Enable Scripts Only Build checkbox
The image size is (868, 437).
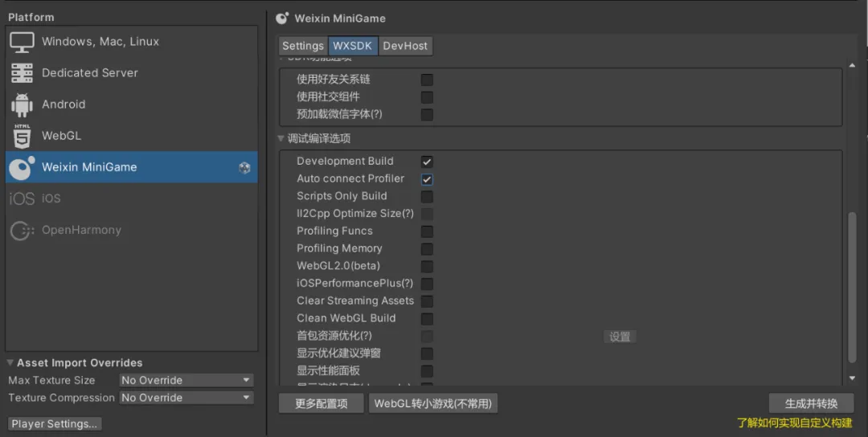coord(427,196)
